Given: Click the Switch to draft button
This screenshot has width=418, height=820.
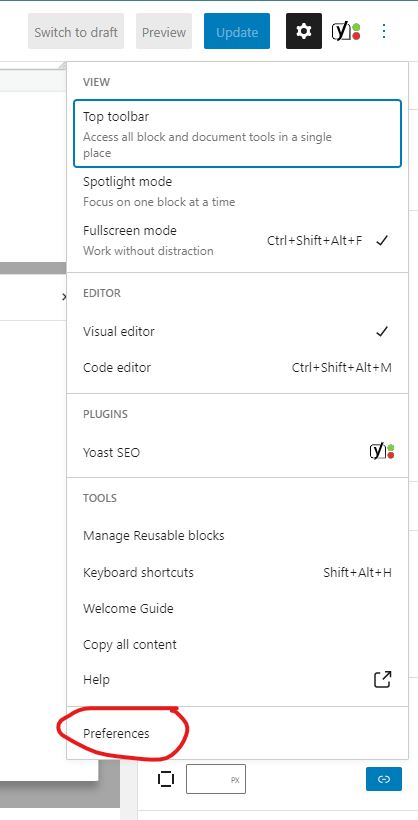Looking at the screenshot, I should pyautogui.click(x=76, y=31).
